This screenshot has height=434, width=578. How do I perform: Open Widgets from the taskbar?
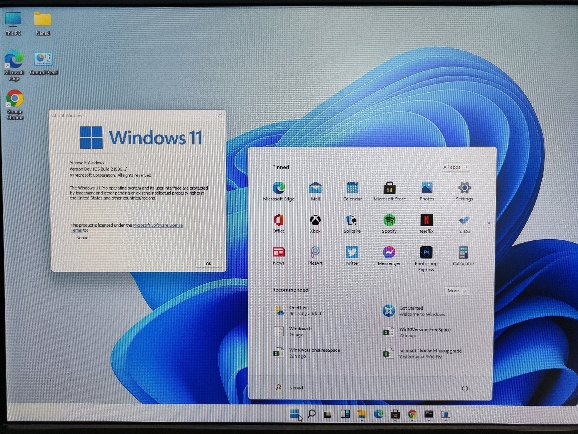point(345,414)
